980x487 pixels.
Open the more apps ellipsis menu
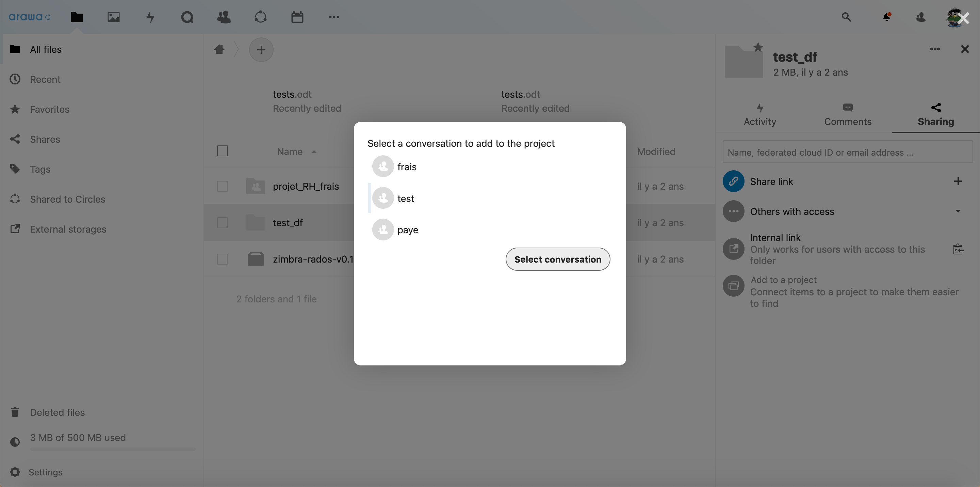point(333,17)
